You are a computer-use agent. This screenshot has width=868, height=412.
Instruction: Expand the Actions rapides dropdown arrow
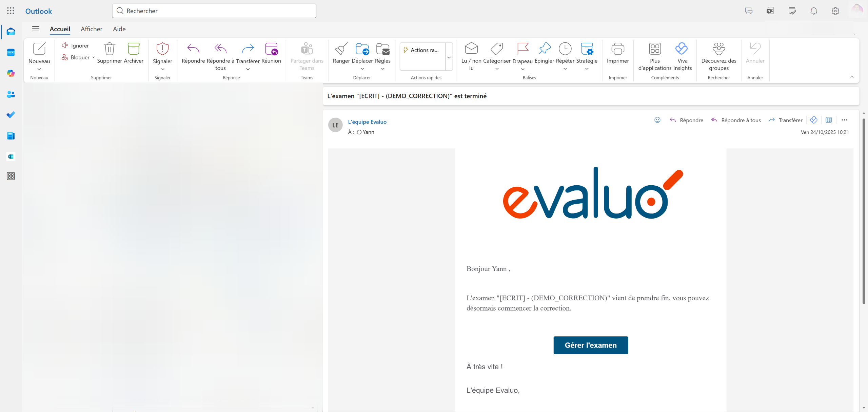(x=449, y=57)
